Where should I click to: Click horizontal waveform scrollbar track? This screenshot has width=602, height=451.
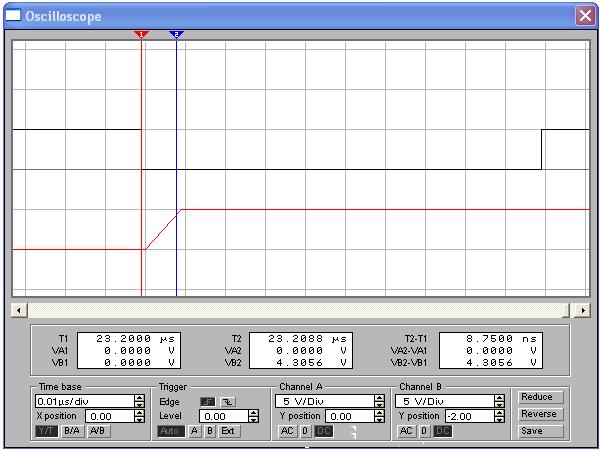(x=300, y=311)
